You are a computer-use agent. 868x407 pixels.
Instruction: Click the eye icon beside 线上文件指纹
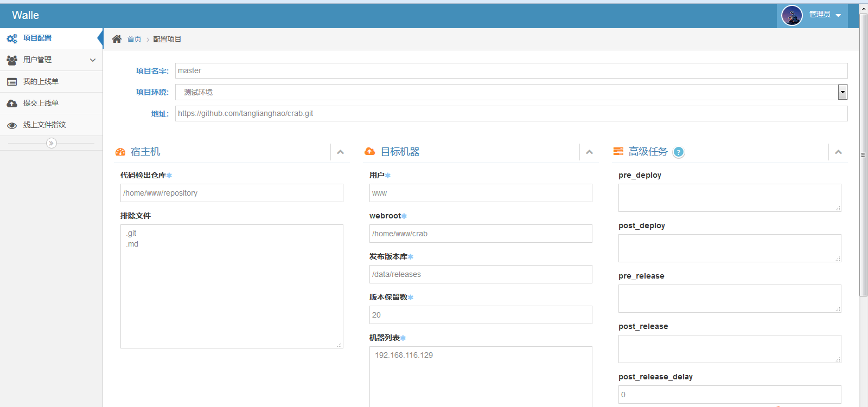(12, 125)
